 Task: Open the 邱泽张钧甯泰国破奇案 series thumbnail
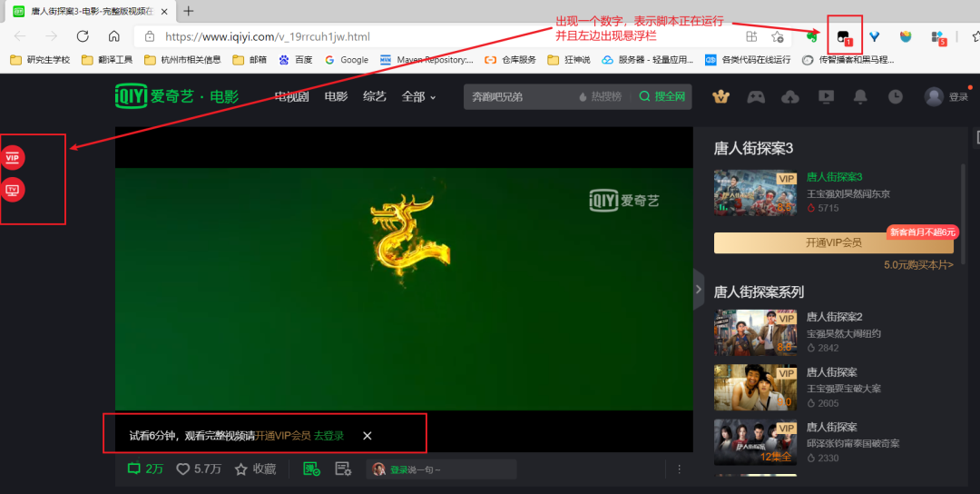[x=756, y=443]
